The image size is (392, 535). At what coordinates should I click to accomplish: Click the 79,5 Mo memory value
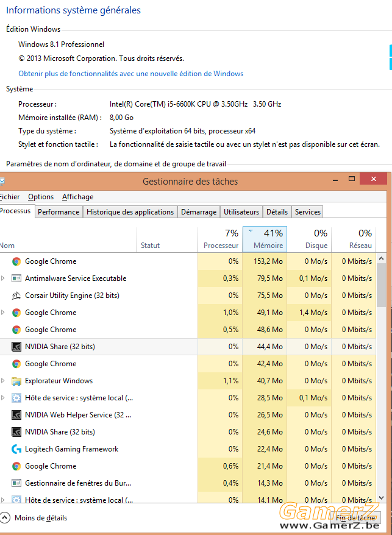click(269, 278)
